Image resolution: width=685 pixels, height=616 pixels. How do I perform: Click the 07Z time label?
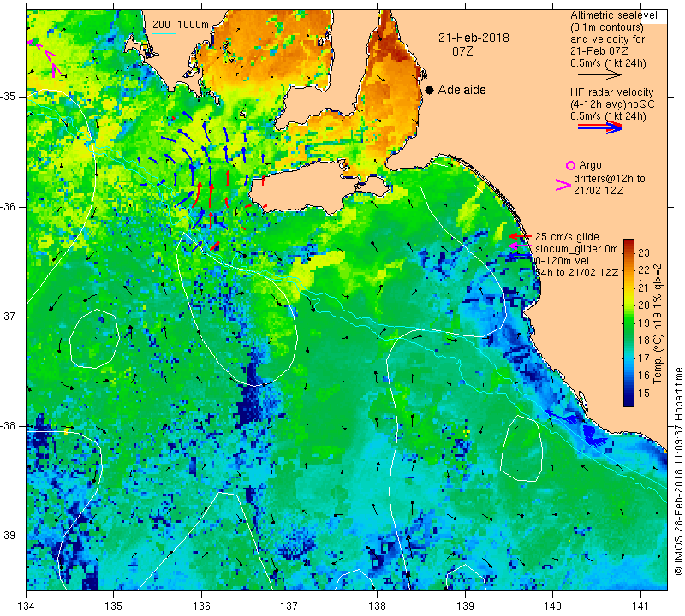point(462,51)
